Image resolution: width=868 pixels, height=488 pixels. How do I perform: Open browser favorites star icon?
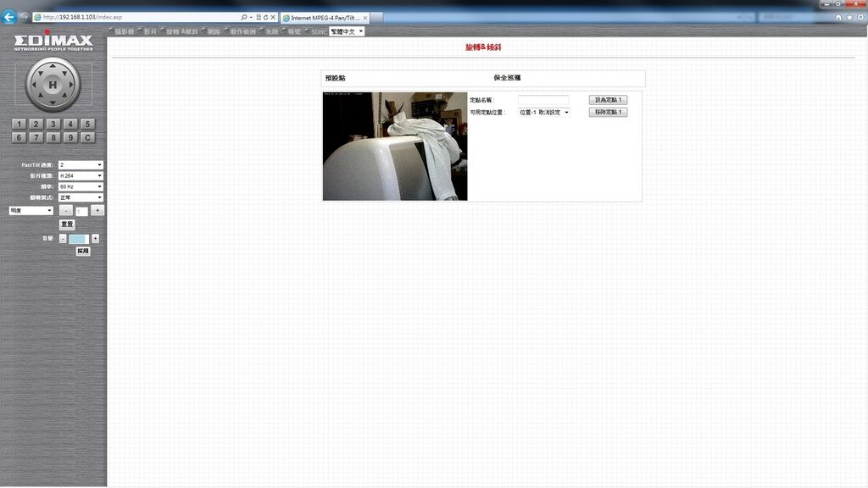[849, 17]
